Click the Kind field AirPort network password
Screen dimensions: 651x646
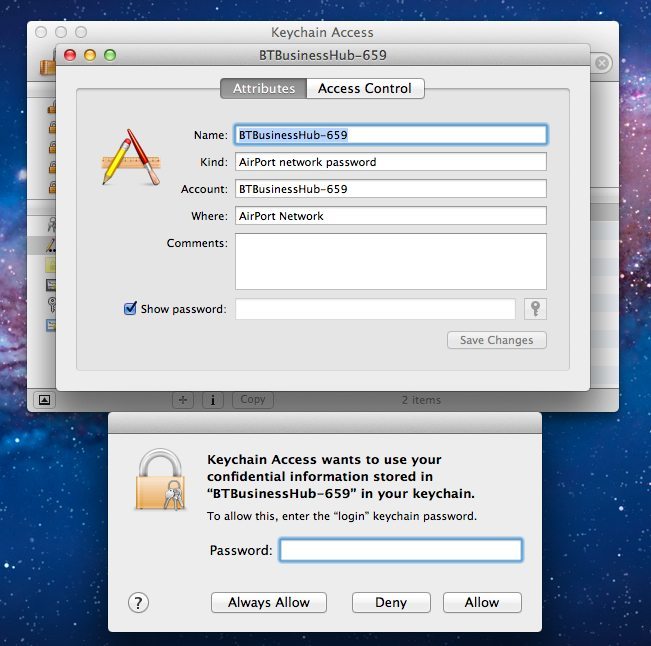pos(391,162)
